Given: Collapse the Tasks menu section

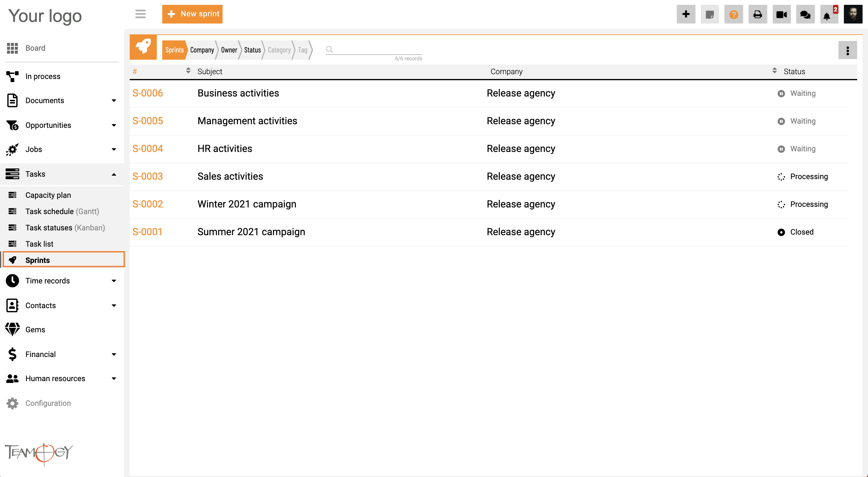Looking at the screenshot, I should coord(114,174).
